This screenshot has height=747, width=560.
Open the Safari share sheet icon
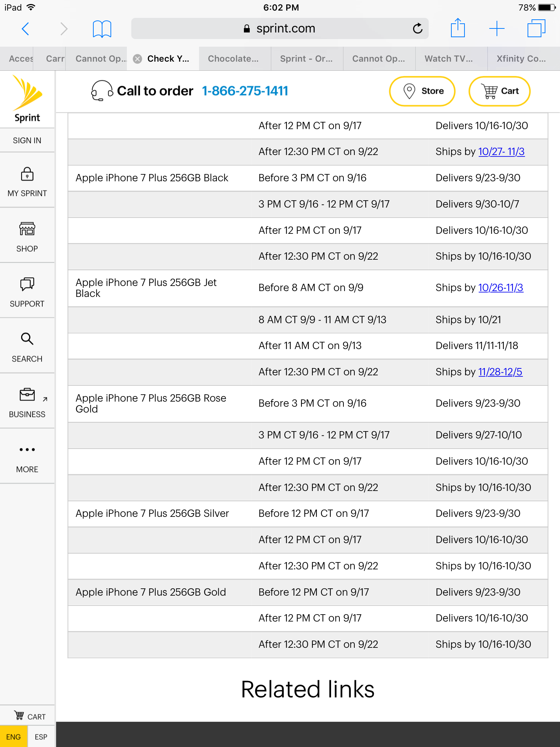[458, 28]
